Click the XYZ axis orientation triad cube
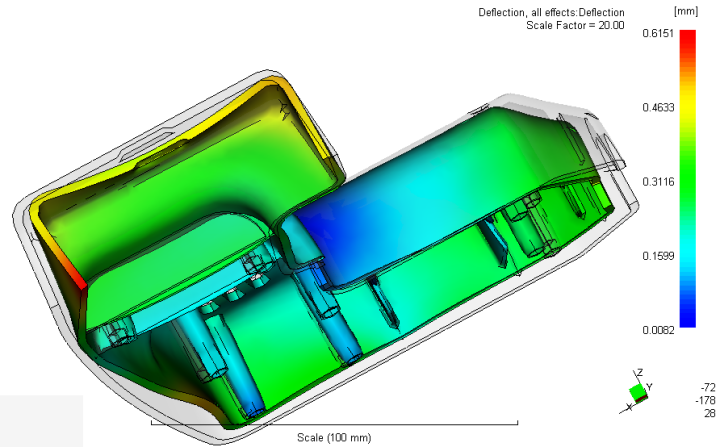 [637, 392]
